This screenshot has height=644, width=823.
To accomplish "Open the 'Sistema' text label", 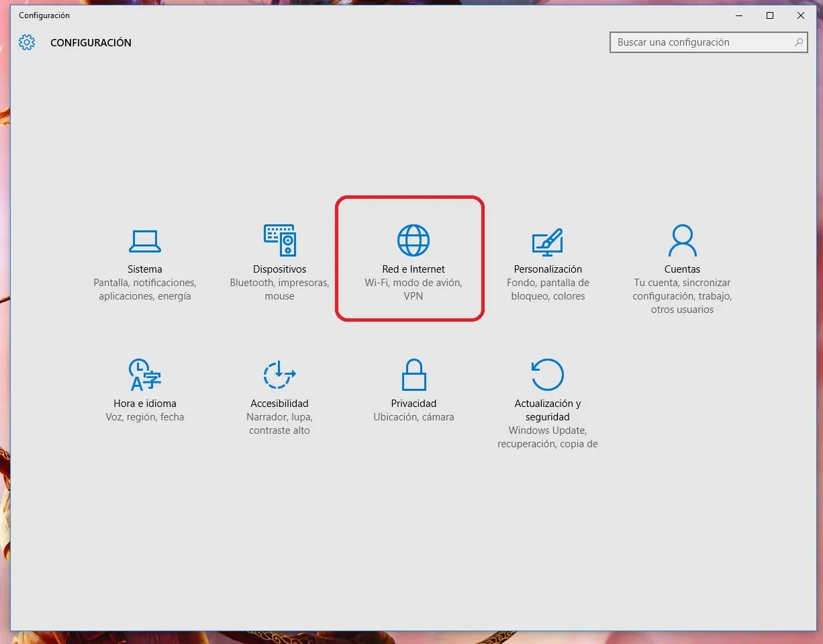I will [x=145, y=269].
